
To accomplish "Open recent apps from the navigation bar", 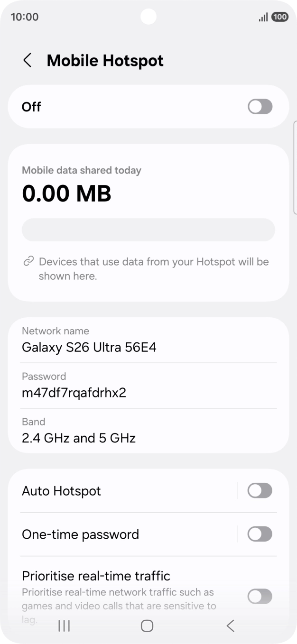I will (63, 626).
